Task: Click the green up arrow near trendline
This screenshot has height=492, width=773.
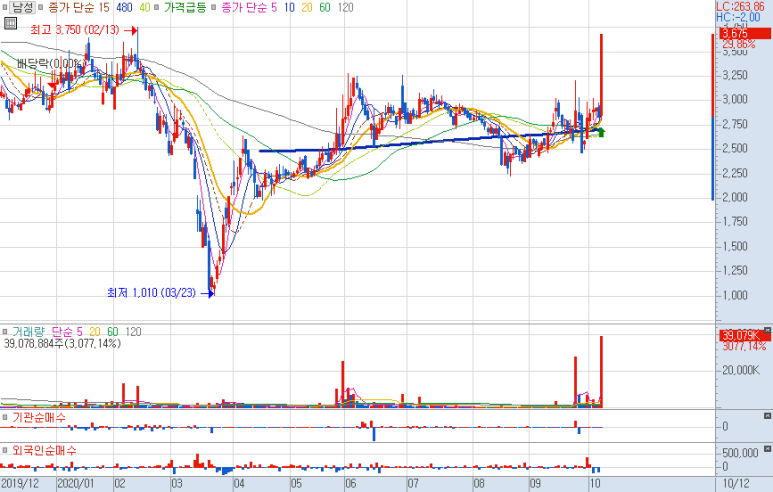Action: pos(601,130)
